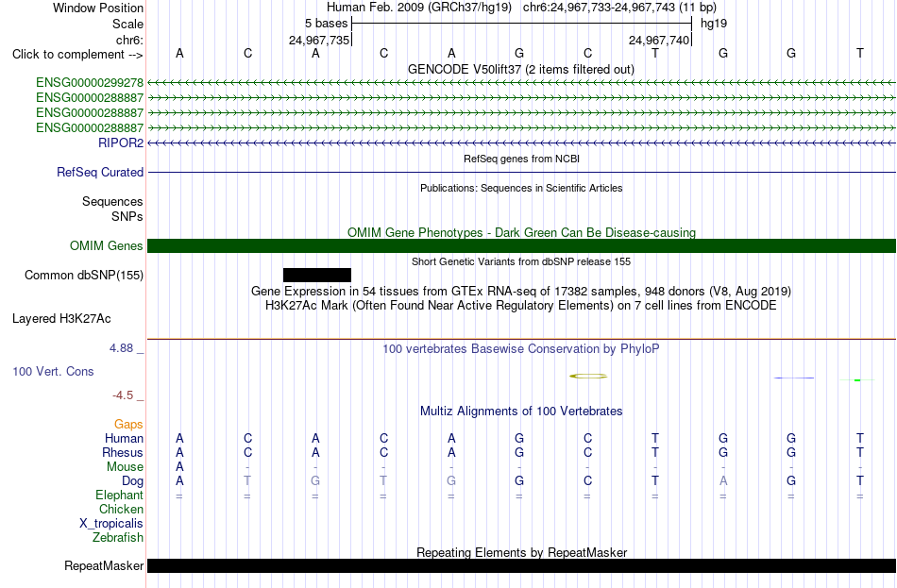Click the 100 Vert. Cons track label
The width and height of the screenshot is (897, 588).
[53, 371]
